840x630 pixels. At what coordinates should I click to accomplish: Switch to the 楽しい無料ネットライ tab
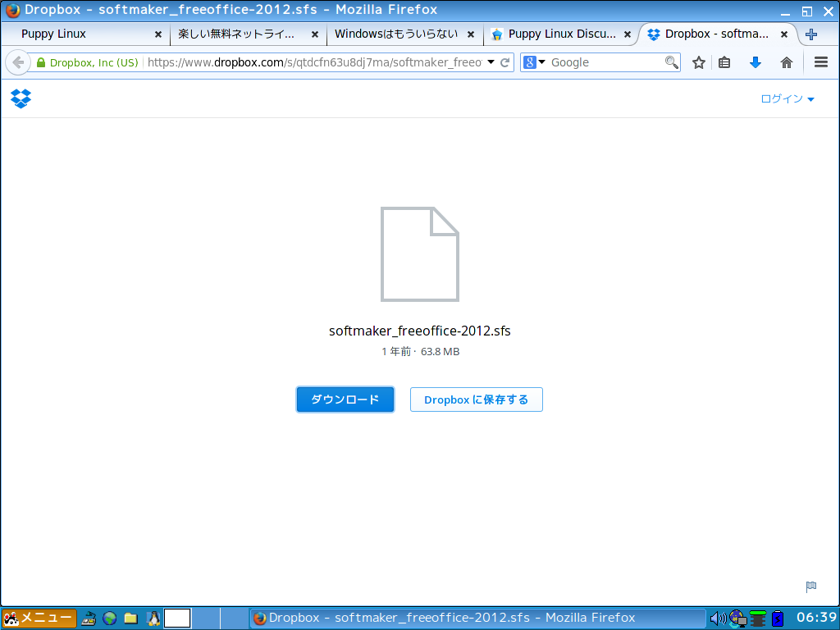248,34
